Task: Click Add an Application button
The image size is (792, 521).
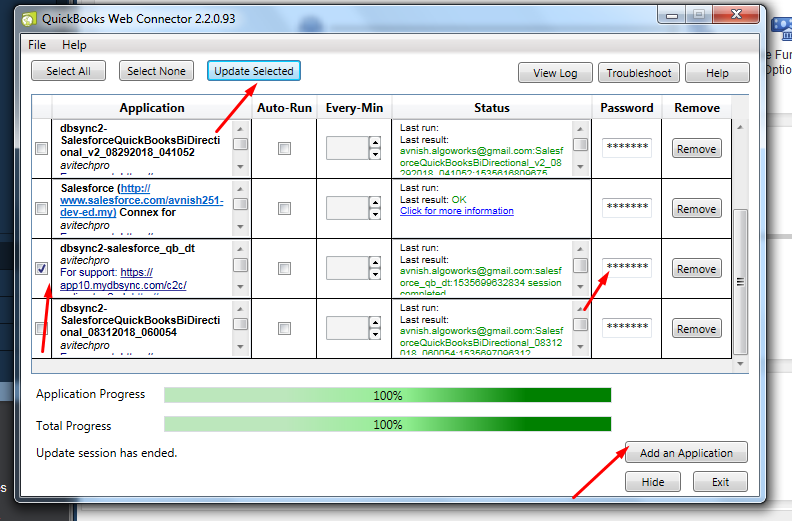Action: tap(686, 453)
